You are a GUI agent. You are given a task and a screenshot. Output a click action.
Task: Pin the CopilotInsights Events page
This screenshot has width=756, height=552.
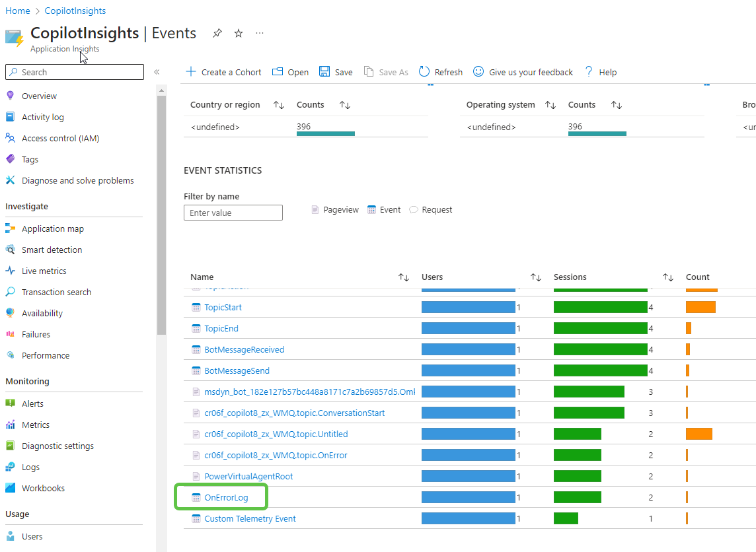click(x=217, y=33)
